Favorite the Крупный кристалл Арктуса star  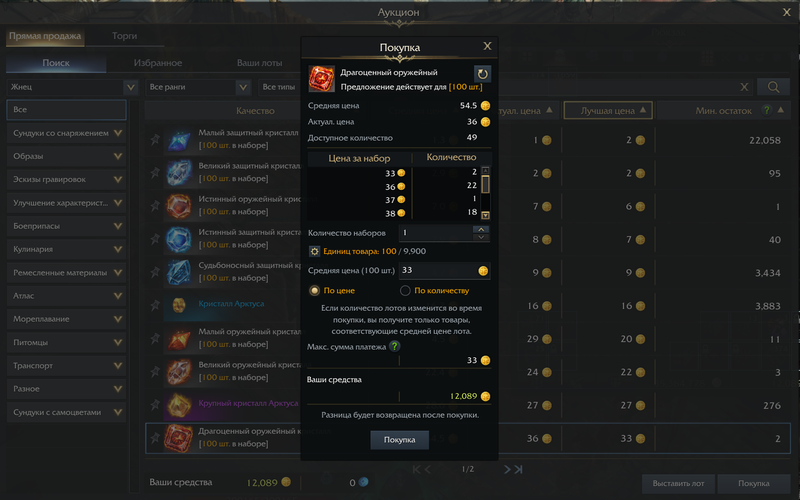155,405
